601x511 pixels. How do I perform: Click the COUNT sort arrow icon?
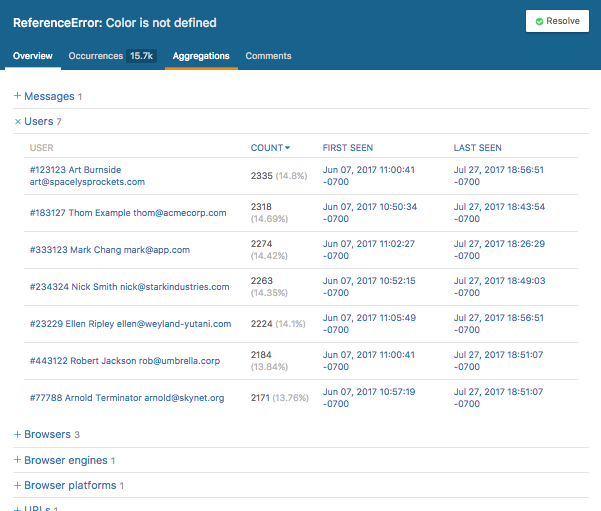287,148
